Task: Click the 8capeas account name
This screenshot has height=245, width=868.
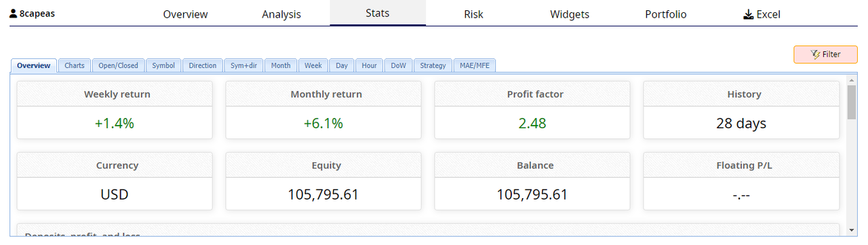Action: [37, 13]
